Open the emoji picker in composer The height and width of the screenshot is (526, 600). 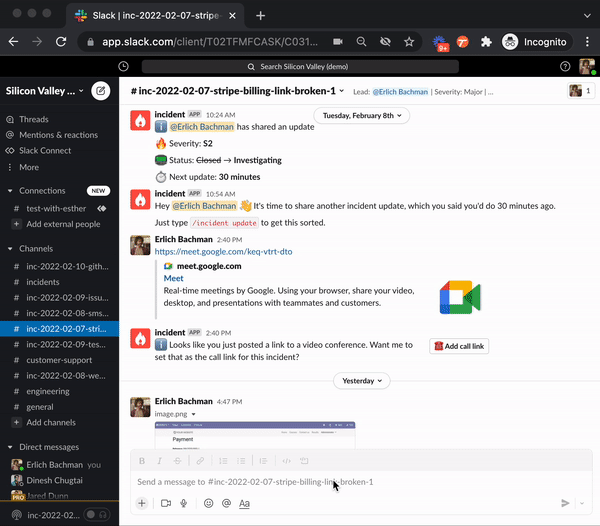209,503
